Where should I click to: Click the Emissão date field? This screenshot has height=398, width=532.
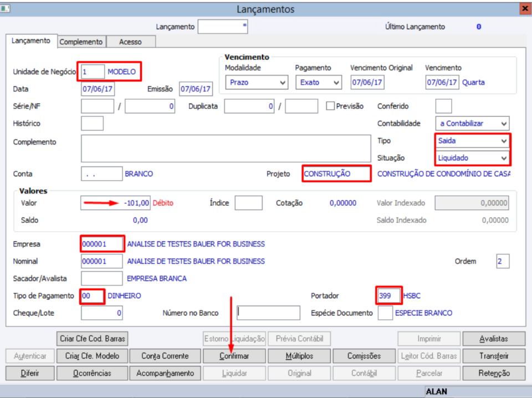point(196,89)
